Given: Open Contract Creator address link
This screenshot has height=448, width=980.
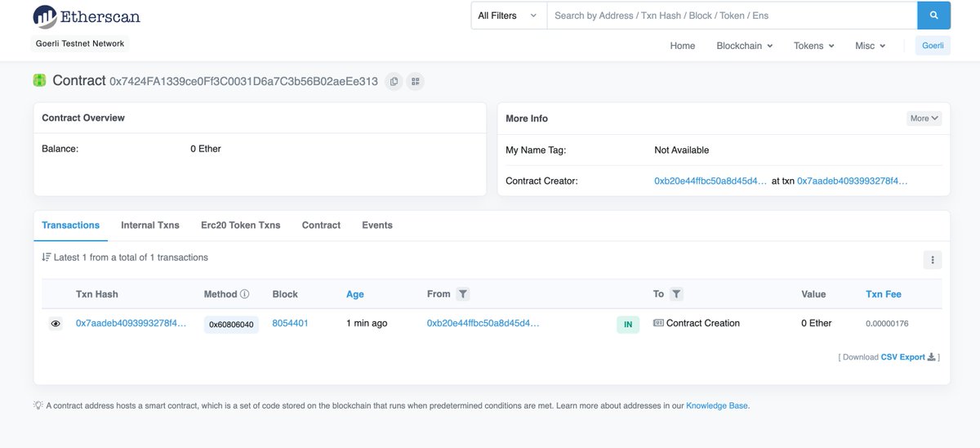Looking at the screenshot, I should click(710, 181).
